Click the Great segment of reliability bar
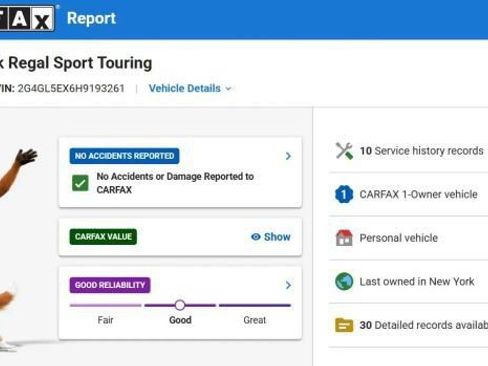This screenshot has height=366, width=488. 255,305
